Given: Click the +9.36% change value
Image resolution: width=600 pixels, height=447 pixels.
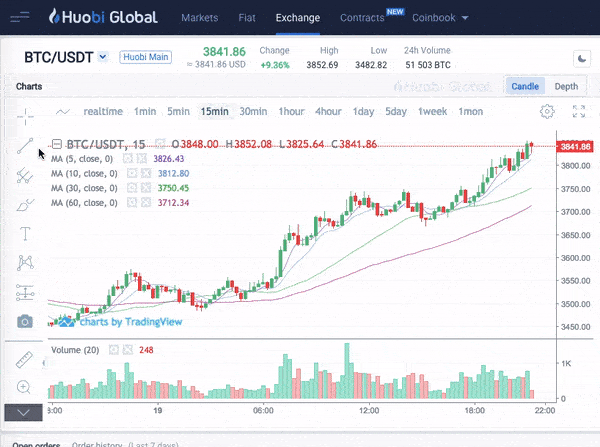Looking at the screenshot, I should pyautogui.click(x=275, y=65).
